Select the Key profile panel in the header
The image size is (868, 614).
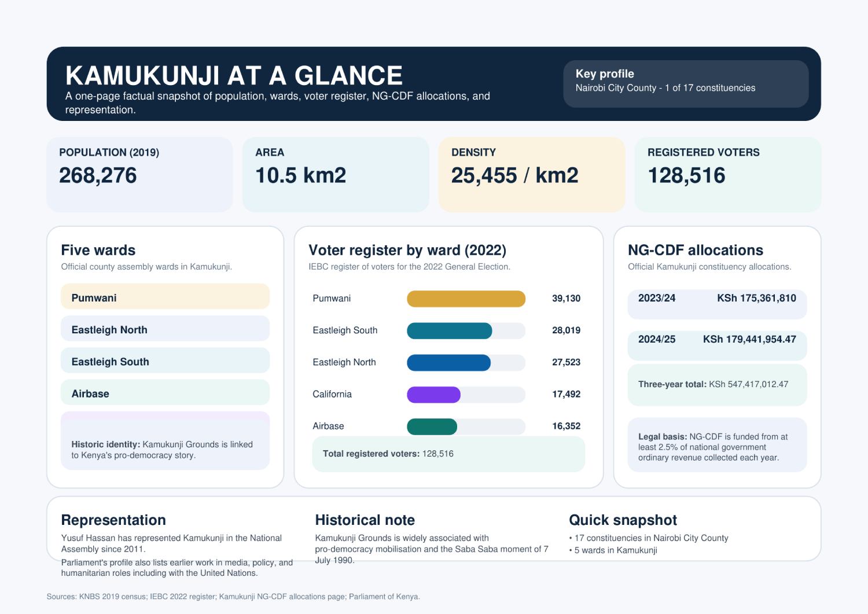click(686, 83)
